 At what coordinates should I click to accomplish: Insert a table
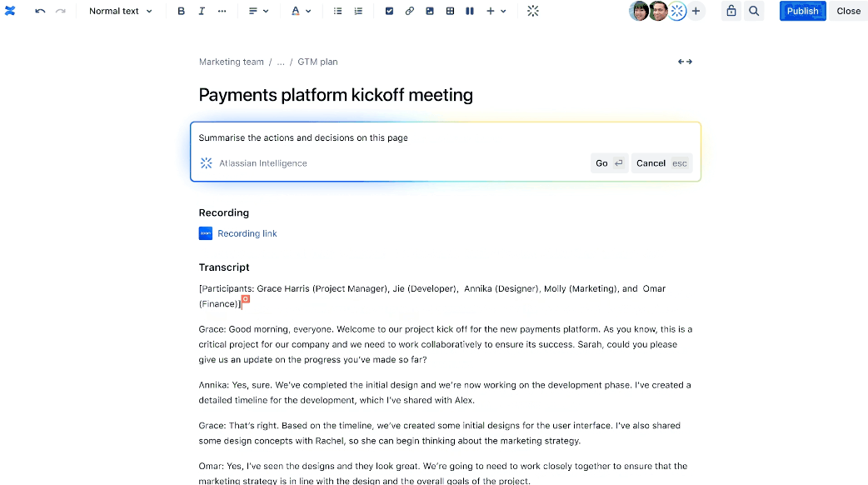point(450,11)
